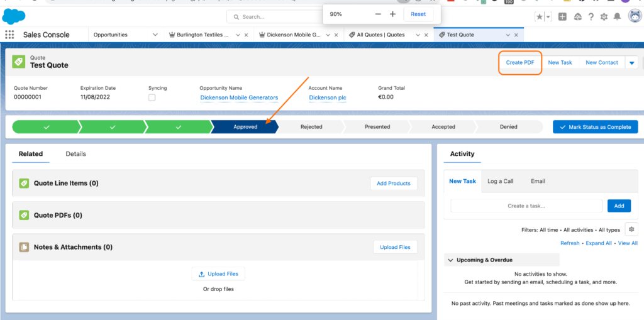Open the Quote PDFs (0) related list
This screenshot has height=320, width=644.
[x=58, y=215]
